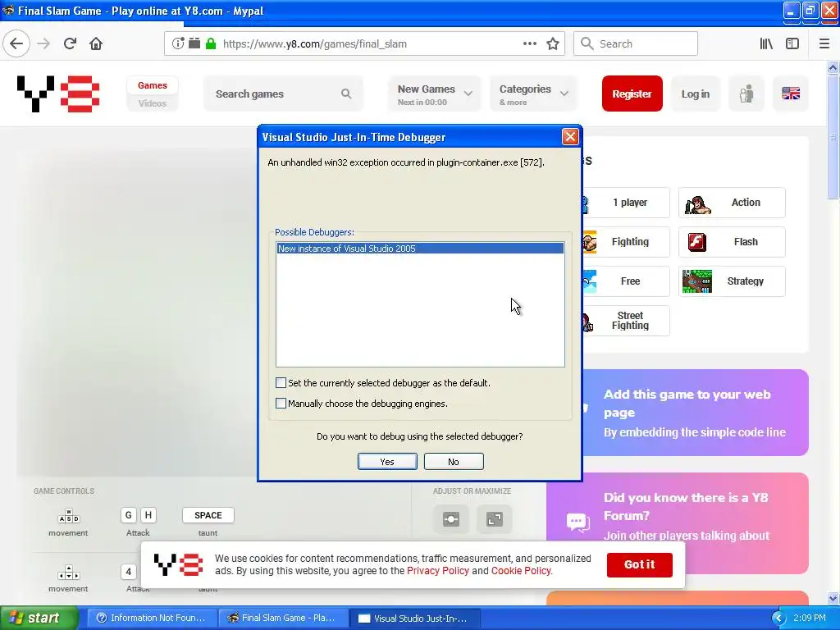Click the page scrollbar up arrow
840x630 pixels.
(x=833, y=67)
